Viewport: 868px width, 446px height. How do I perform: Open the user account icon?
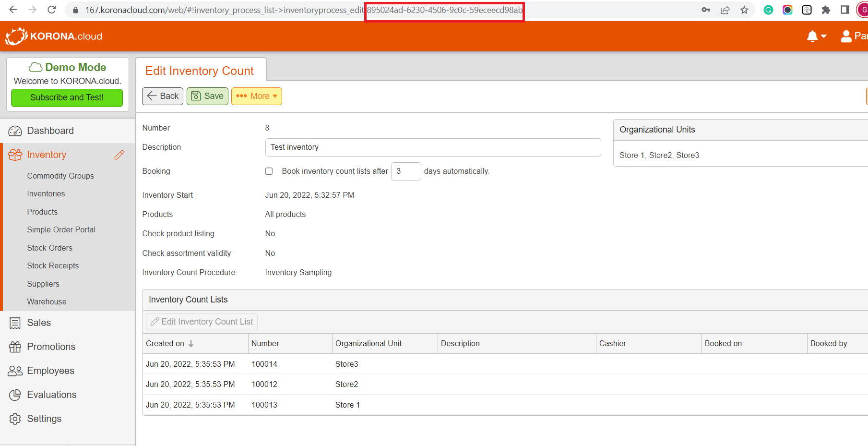click(846, 36)
